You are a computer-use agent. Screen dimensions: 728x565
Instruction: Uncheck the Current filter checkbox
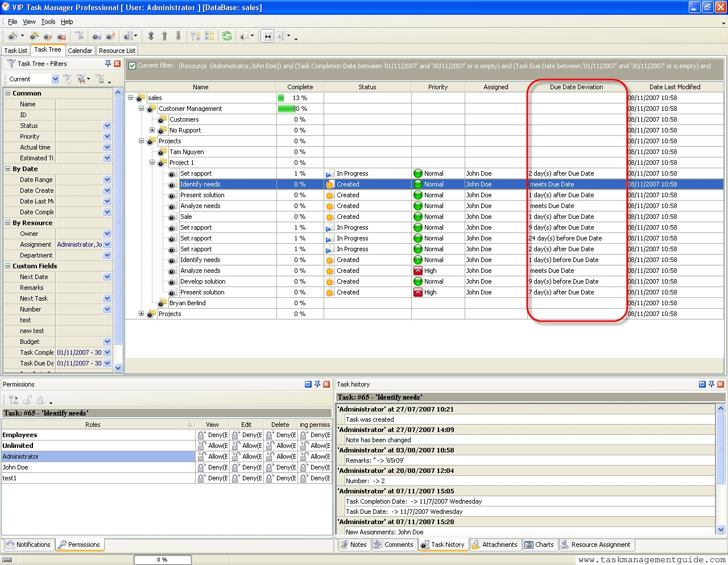[132, 66]
